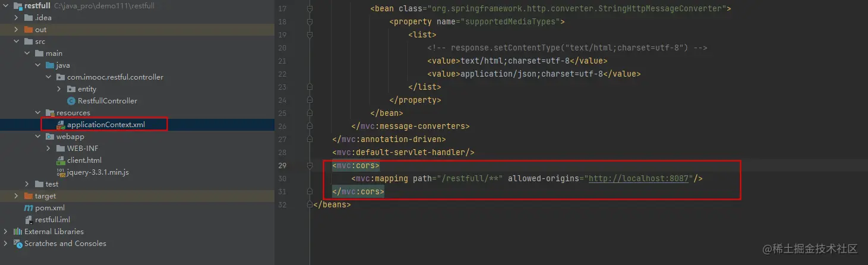Click the com.imooc.restful.controller package icon
The image size is (868, 265).
pyautogui.click(x=61, y=77)
